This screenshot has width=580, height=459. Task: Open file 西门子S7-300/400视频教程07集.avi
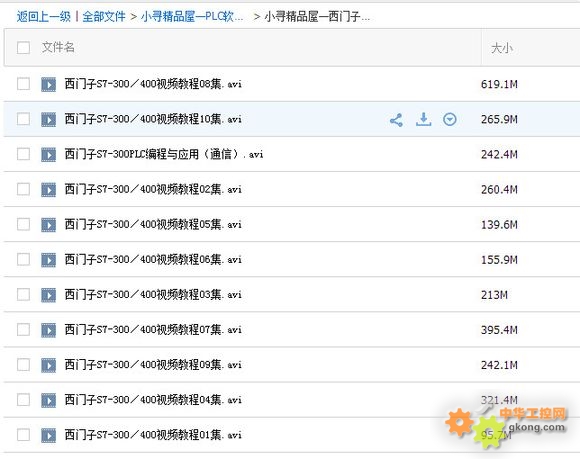pos(153,330)
